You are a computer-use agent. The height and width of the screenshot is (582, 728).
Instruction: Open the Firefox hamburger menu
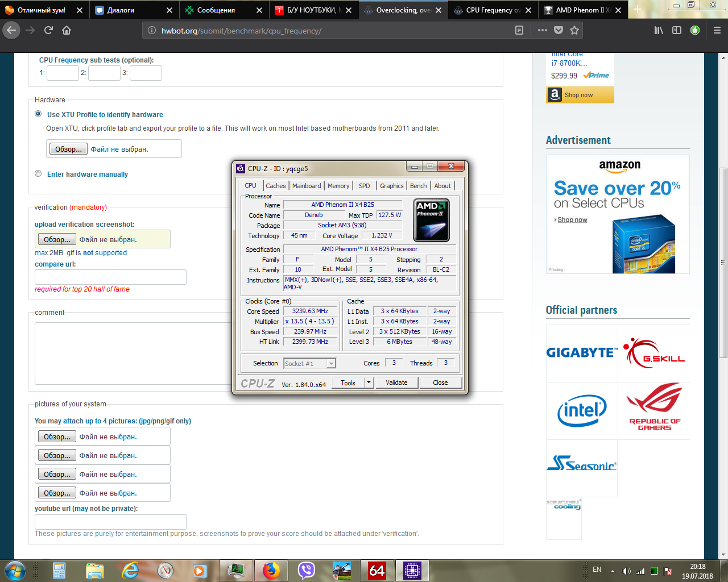717,30
